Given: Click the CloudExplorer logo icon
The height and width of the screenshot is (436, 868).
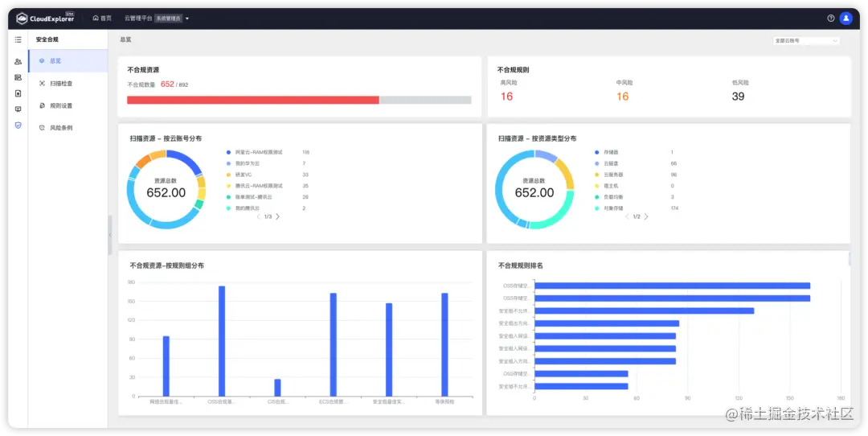Looking at the screenshot, I should click(x=23, y=19).
